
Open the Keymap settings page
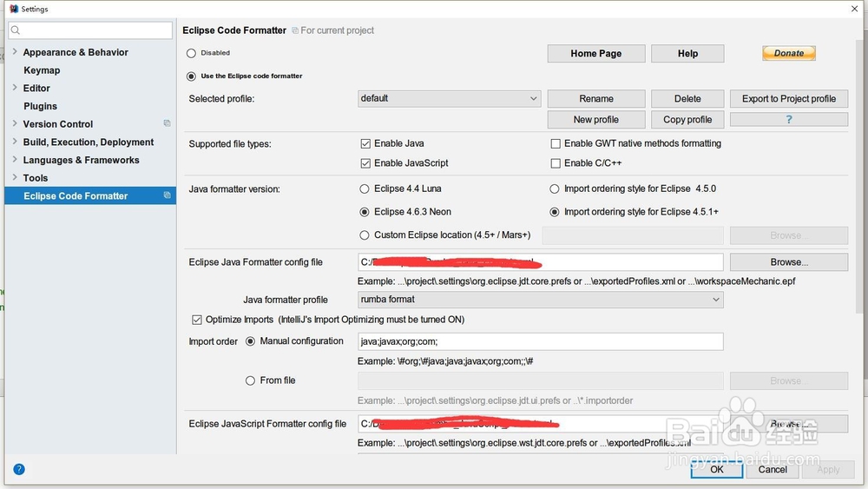click(x=42, y=70)
